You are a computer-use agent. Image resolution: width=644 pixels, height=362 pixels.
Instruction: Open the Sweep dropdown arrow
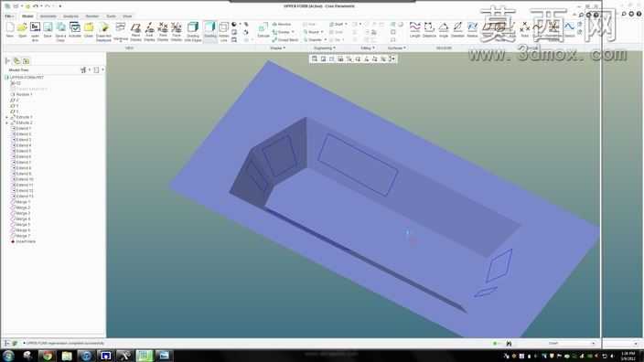pyautogui.click(x=293, y=32)
